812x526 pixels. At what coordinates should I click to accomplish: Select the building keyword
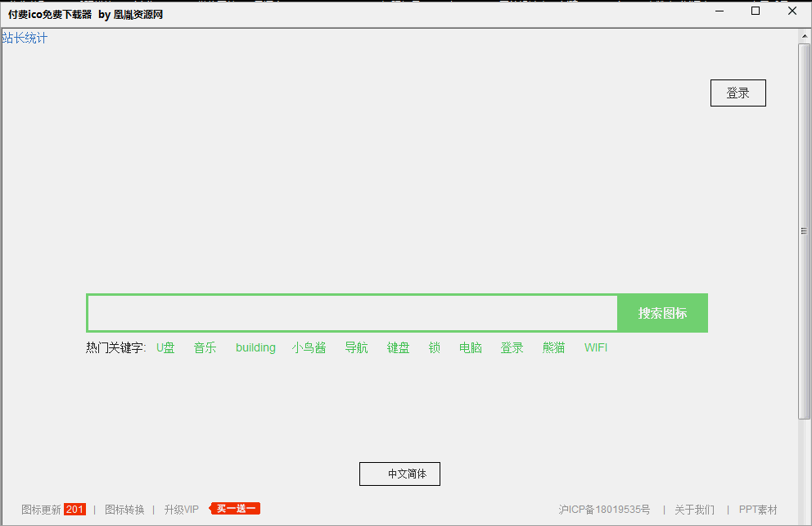[255, 347]
